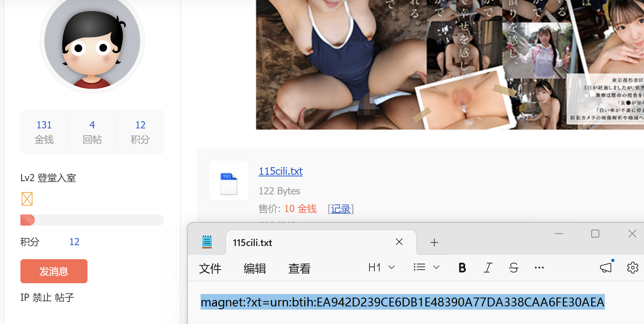Viewport: 644px width, 324px height.
Task: Click the megaphone notification icon in Notepad
Action: click(606, 267)
